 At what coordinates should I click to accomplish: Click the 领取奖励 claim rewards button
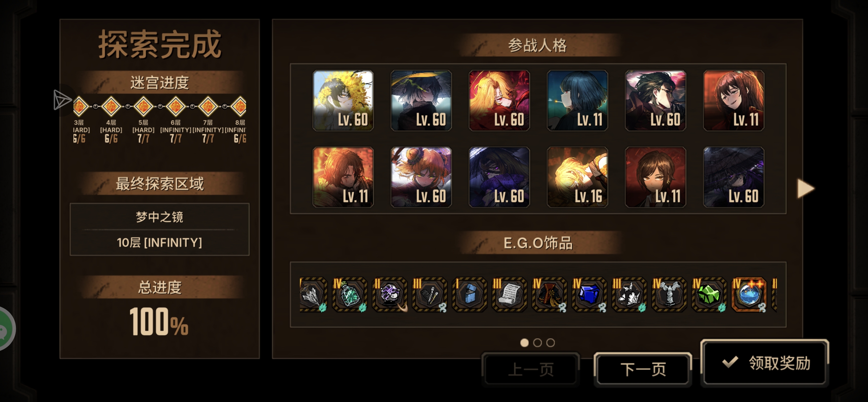point(764,363)
